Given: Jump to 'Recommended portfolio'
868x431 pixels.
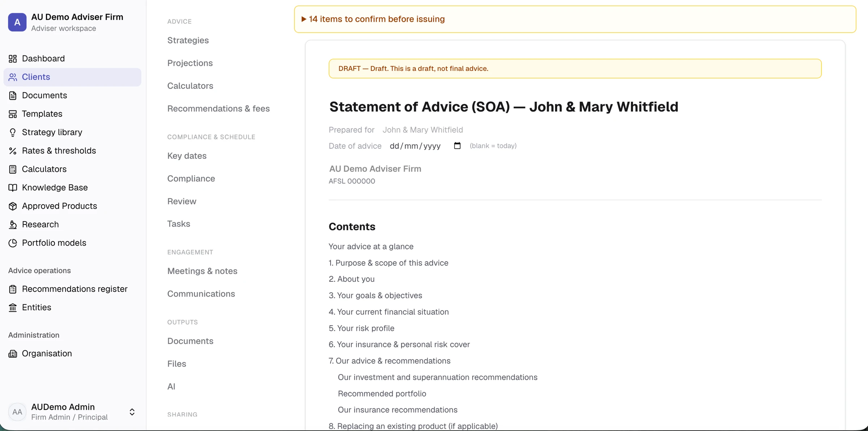Looking at the screenshot, I should click(382, 394).
